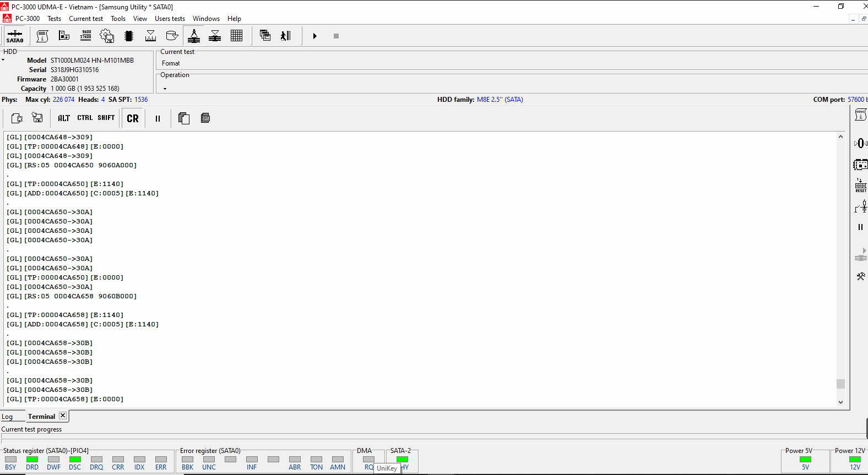The height and width of the screenshot is (475, 868).
Task: Pause terminal output with pause button
Action: click(x=158, y=118)
